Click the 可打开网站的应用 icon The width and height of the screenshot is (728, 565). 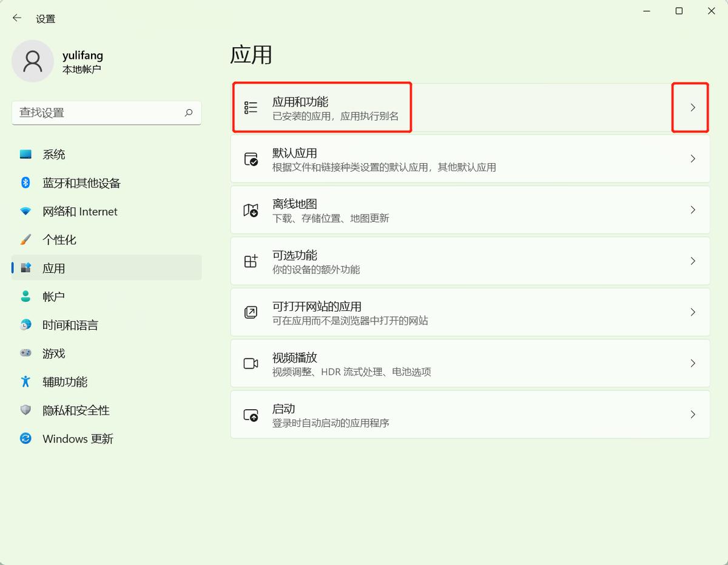point(251,312)
